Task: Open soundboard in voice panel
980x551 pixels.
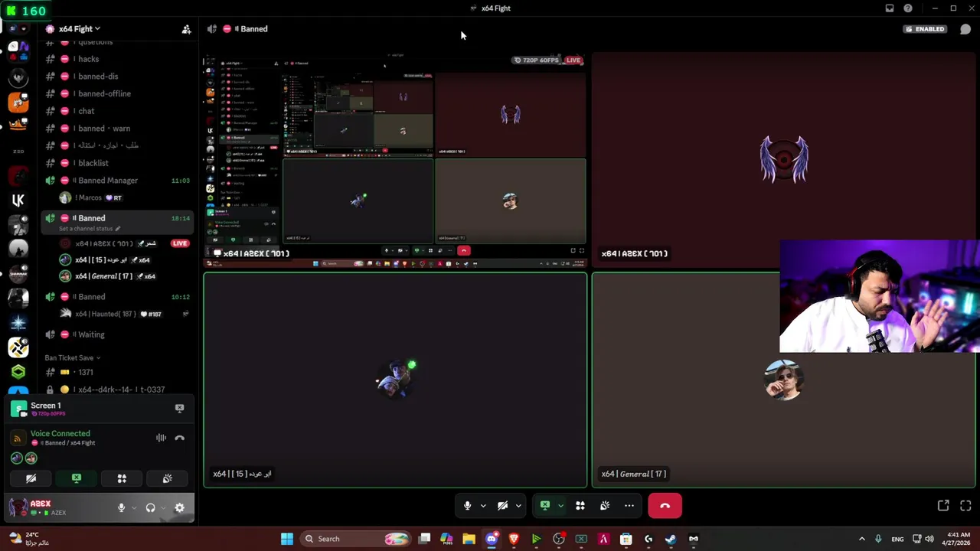Action: click(167, 478)
